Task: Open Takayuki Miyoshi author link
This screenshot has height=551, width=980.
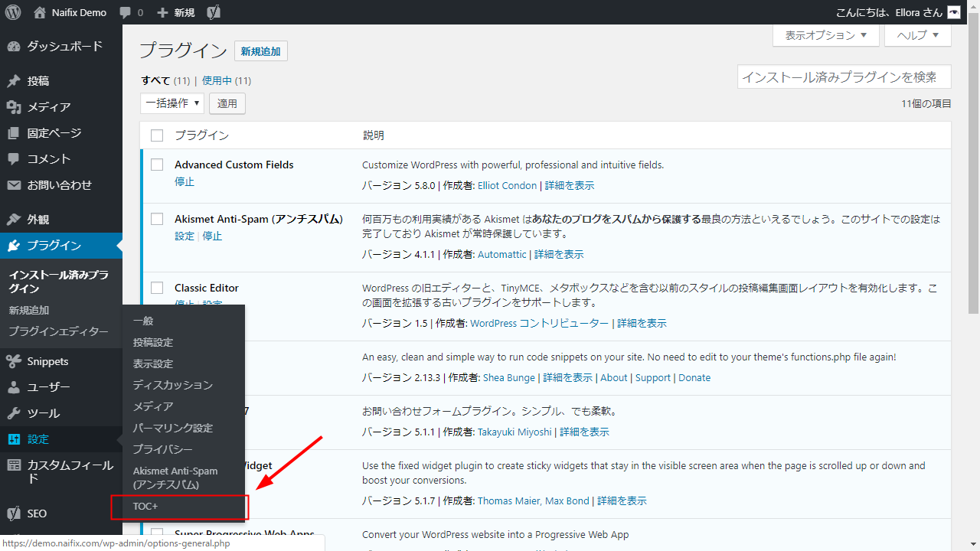Action: point(514,432)
